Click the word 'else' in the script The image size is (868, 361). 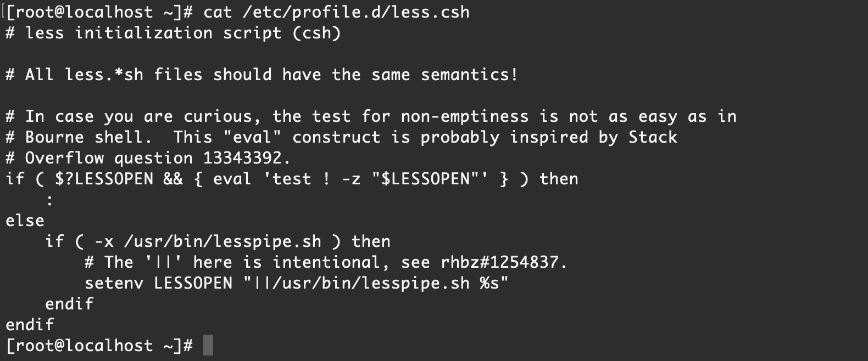coord(25,221)
